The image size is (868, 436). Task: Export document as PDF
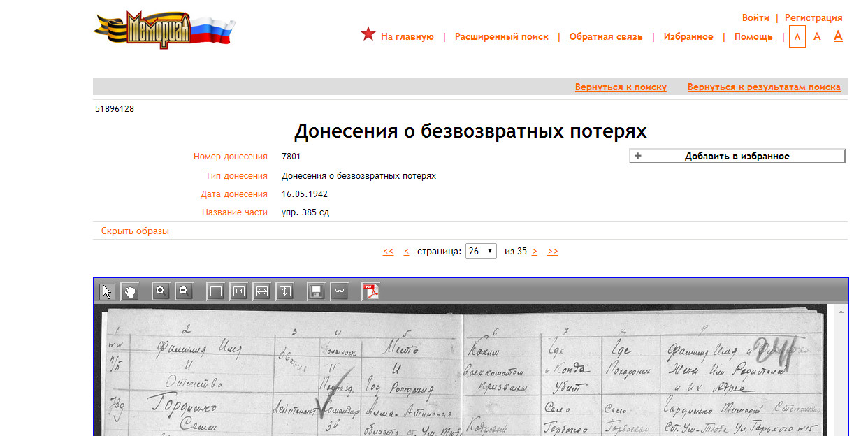pos(370,291)
